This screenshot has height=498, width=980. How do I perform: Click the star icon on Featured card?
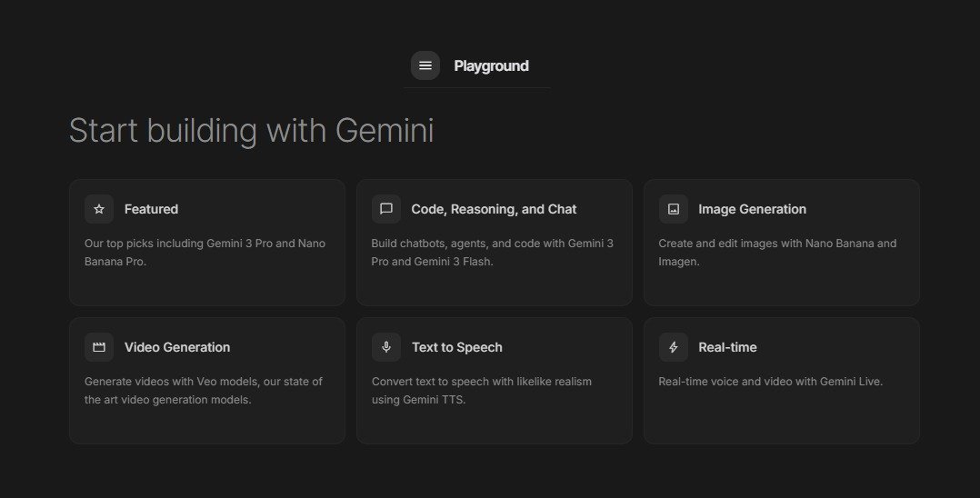99,209
